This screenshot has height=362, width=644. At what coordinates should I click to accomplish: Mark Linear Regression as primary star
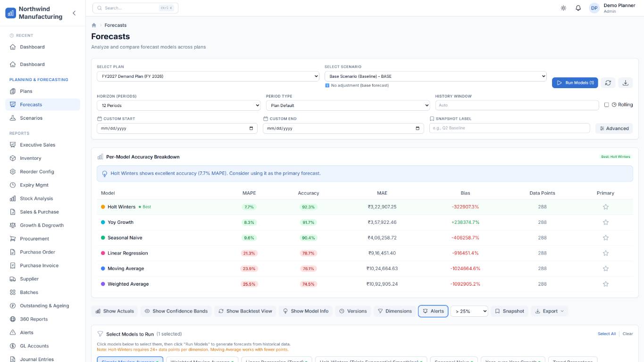click(x=606, y=253)
